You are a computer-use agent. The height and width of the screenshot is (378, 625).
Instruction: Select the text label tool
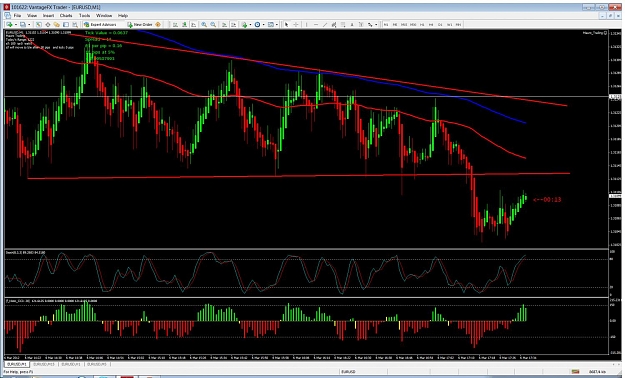(x=361, y=24)
